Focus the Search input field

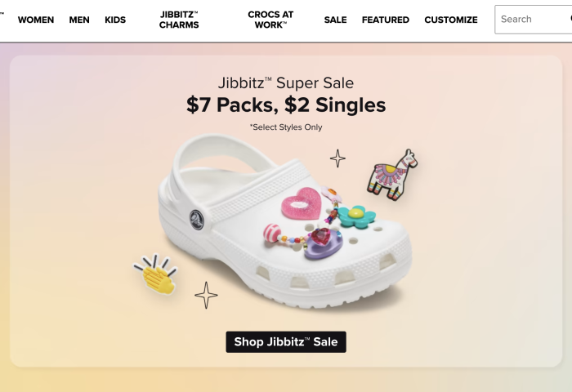click(533, 20)
